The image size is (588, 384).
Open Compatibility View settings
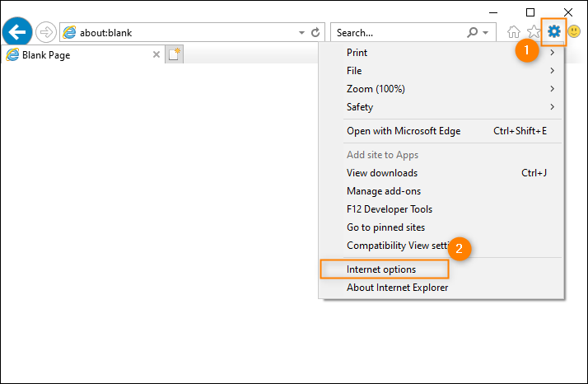pyautogui.click(x=441, y=246)
